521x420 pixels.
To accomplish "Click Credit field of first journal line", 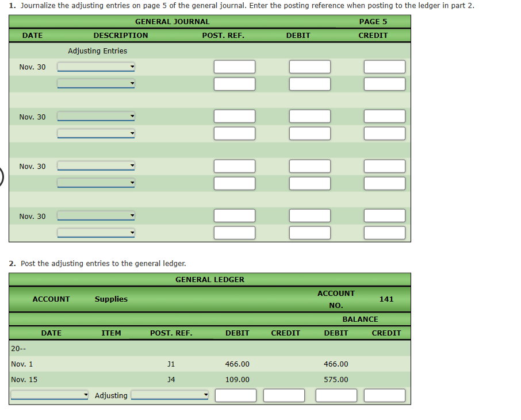I will 385,67.
